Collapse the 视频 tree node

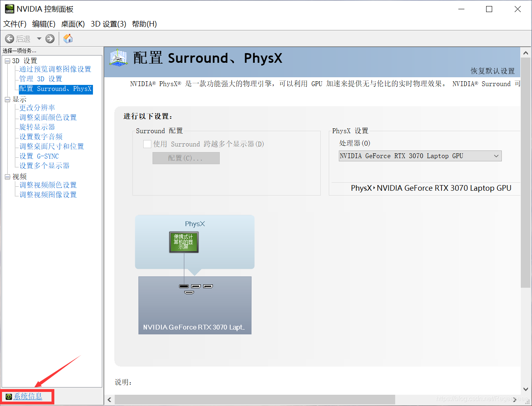coord(7,177)
